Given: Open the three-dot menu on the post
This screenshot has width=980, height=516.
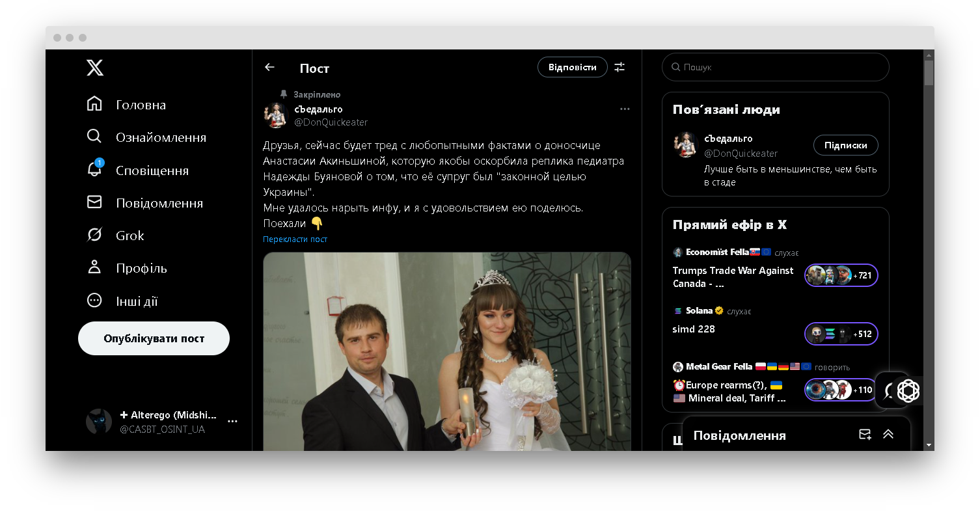Looking at the screenshot, I should pyautogui.click(x=625, y=109).
